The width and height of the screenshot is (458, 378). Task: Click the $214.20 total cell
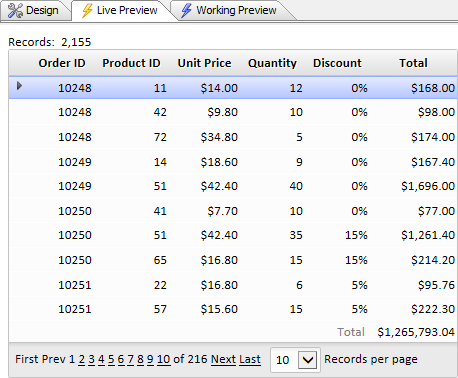click(433, 260)
